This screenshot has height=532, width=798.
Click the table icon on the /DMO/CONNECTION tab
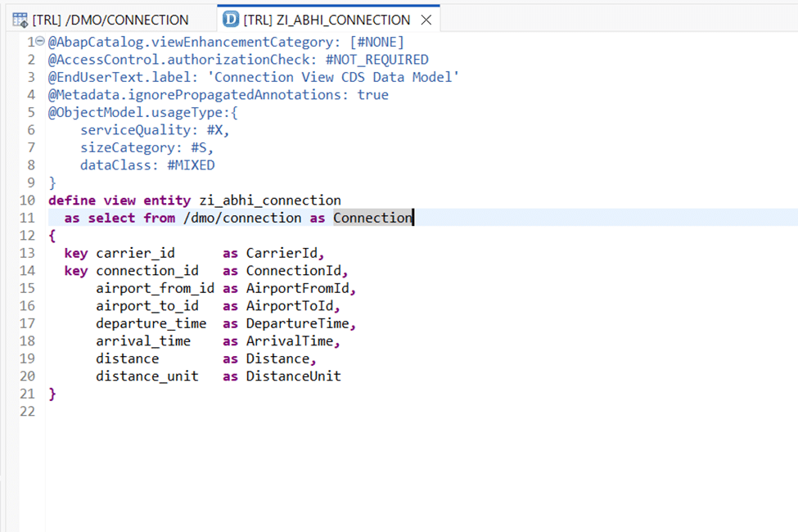20,20
